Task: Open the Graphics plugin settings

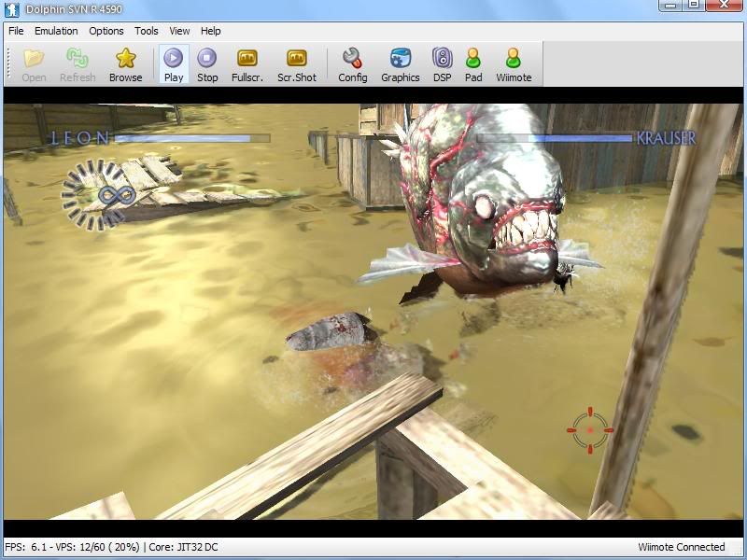Action: coord(401,64)
